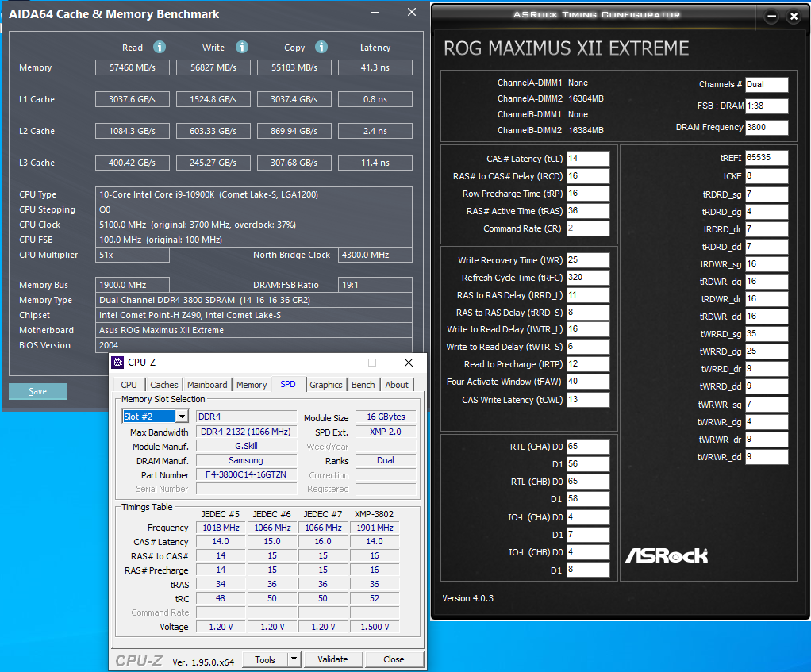Click the Tools button in CPU-Z

[x=265, y=659]
